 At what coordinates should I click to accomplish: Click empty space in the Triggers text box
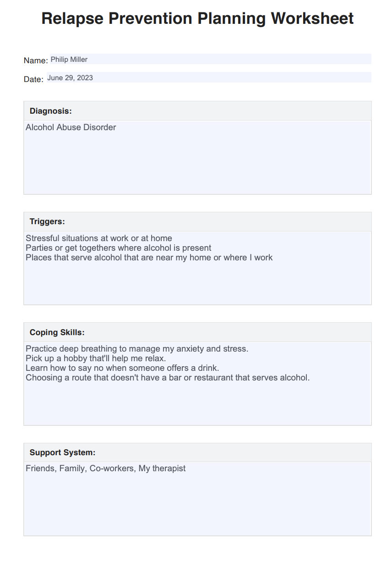click(x=197, y=284)
